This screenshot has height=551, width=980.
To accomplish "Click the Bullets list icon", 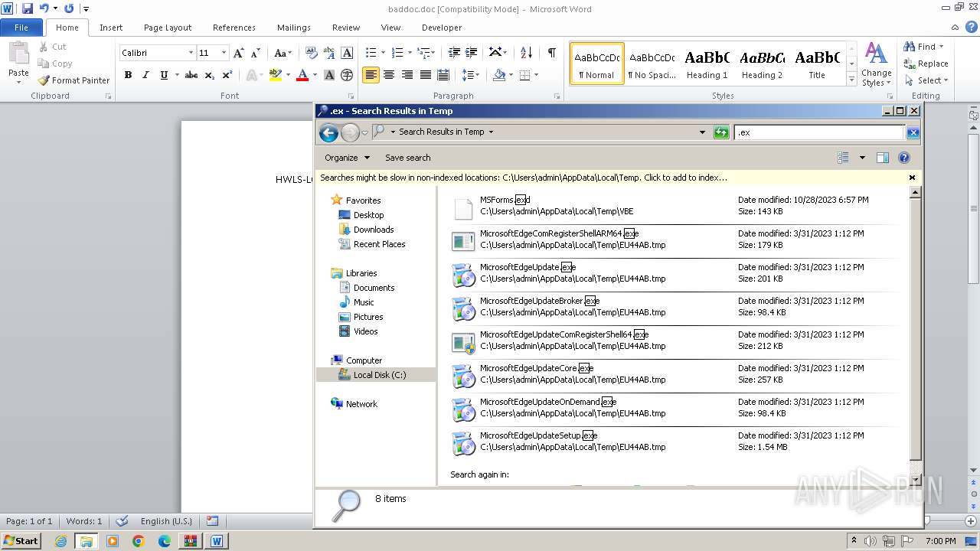I will tap(371, 53).
